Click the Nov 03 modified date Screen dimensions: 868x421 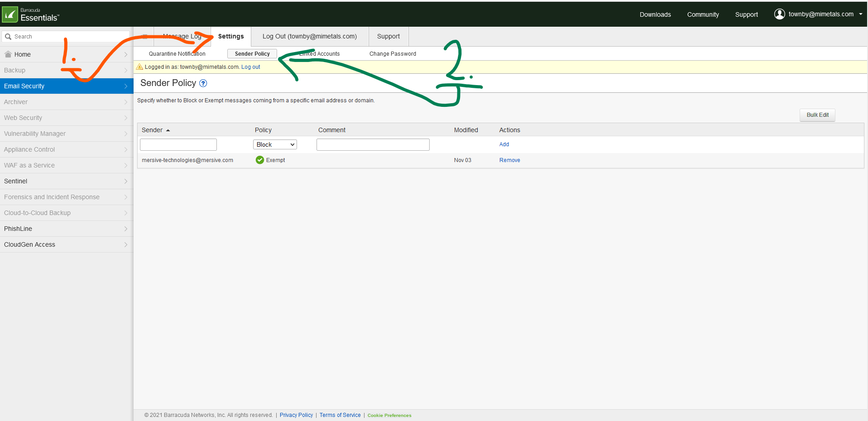click(x=462, y=160)
